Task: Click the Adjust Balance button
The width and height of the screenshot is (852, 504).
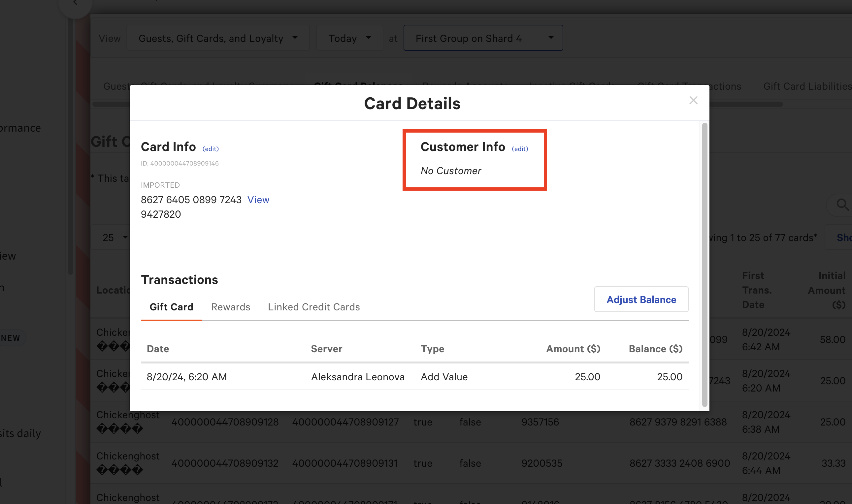Action: [x=641, y=299]
